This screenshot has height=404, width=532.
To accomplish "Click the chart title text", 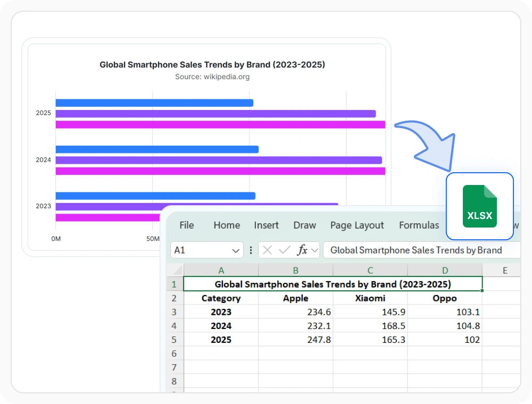I will [212, 64].
